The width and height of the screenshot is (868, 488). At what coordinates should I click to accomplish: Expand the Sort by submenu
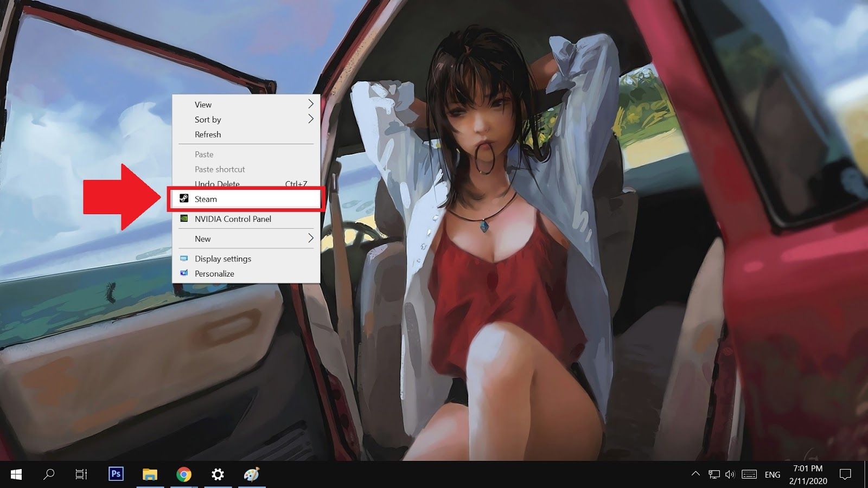click(x=228, y=119)
